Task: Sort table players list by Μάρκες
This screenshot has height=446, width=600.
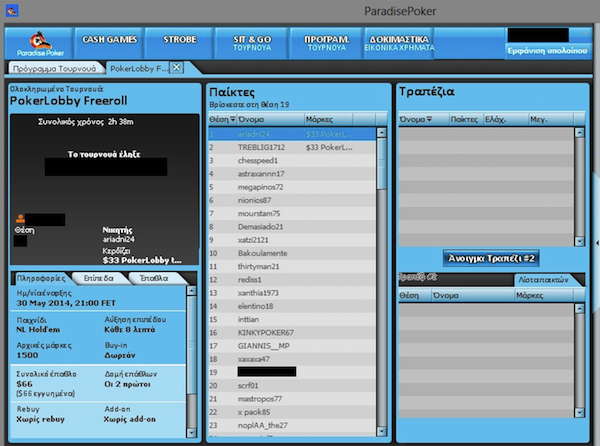Action: [x=544, y=295]
